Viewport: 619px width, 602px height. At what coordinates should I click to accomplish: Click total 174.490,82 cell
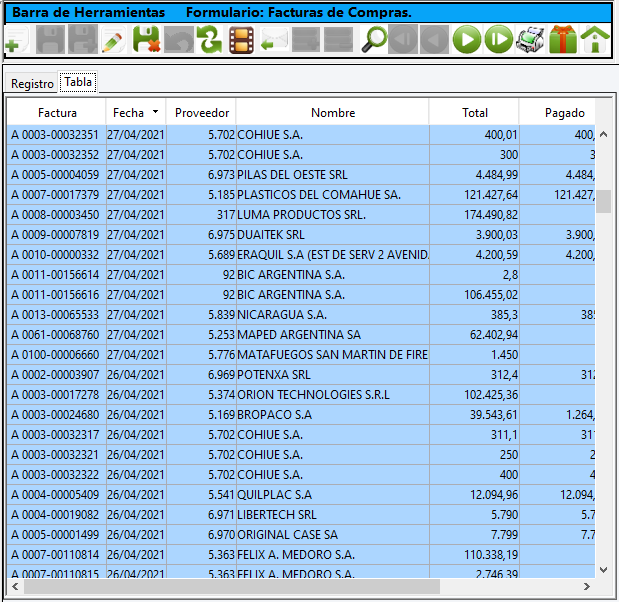click(x=475, y=215)
